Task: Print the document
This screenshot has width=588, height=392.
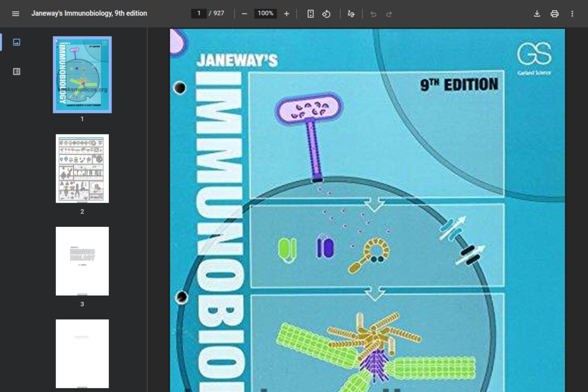Action: coord(554,14)
